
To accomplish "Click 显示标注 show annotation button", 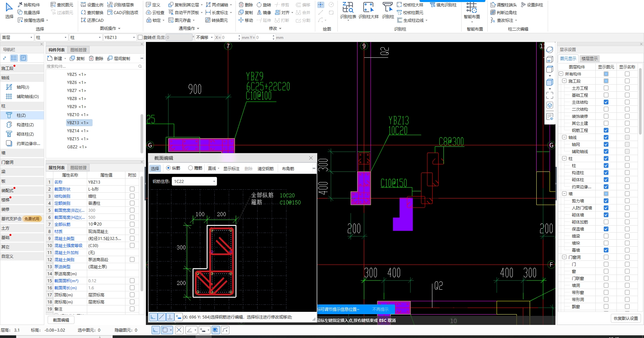I will [x=231, y=168].
